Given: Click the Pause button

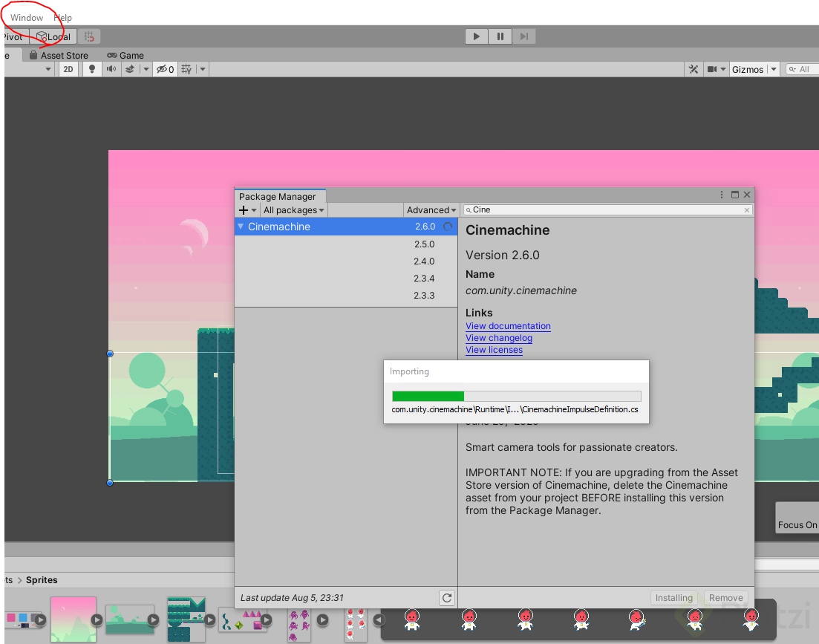Looking at the screenshot, I should coord(500,36).
